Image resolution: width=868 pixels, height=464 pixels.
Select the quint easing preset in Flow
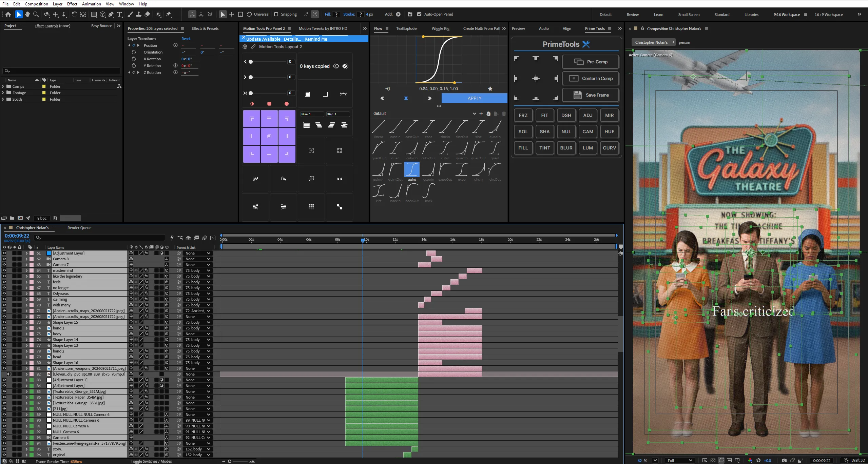412,169
